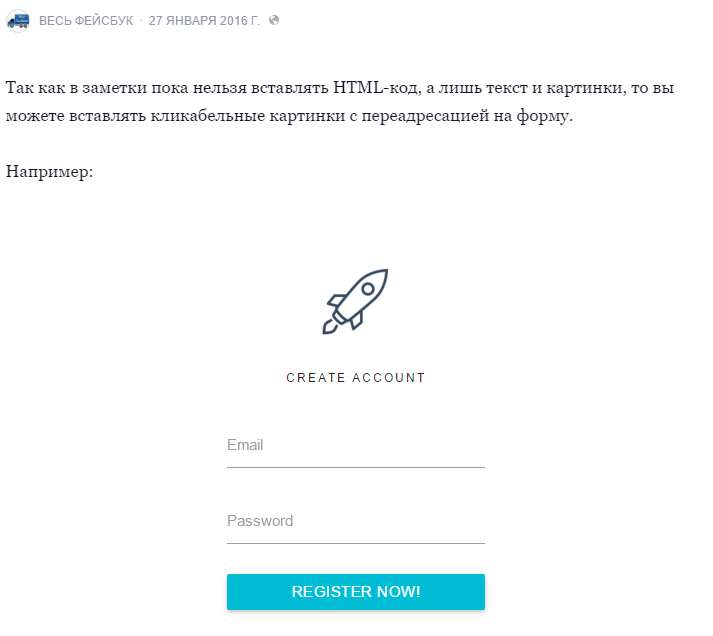
Task: Click the word форму ending the paragraph
Action: pos(548,117)
